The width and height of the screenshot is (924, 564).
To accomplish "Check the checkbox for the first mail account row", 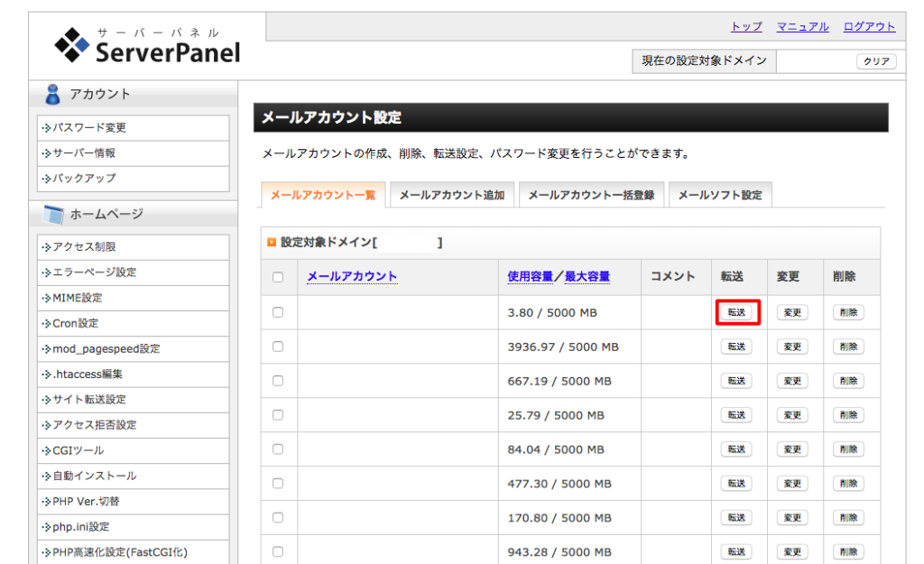I will click(278, 311).
